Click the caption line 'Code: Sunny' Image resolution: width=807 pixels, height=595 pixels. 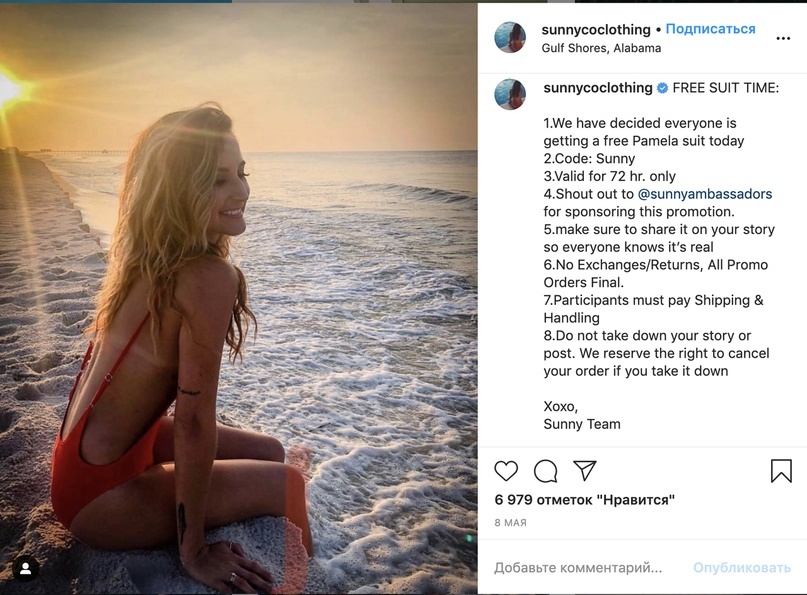coord(589,159)
